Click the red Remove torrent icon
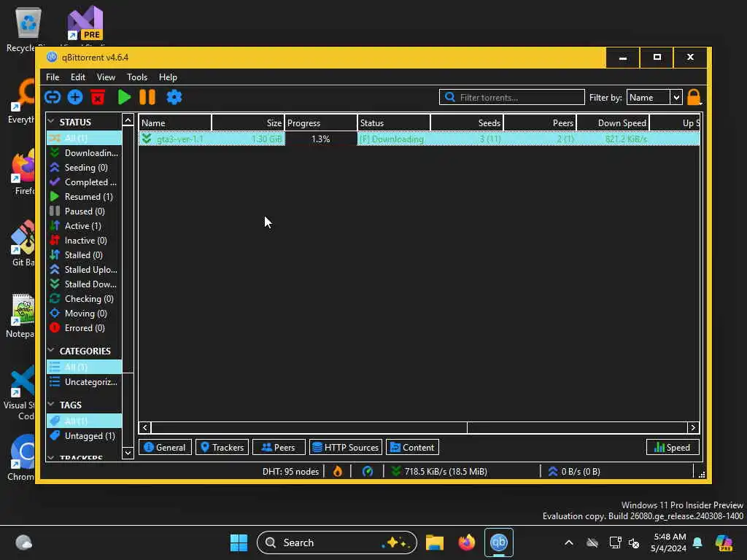 98,97
